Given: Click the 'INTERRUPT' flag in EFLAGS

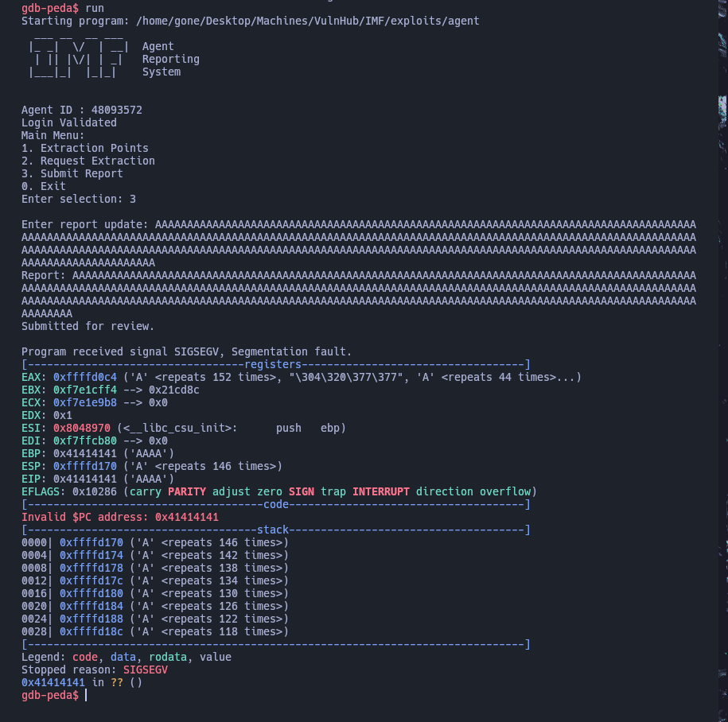Looking at the screenshot, I should point(381,491).
